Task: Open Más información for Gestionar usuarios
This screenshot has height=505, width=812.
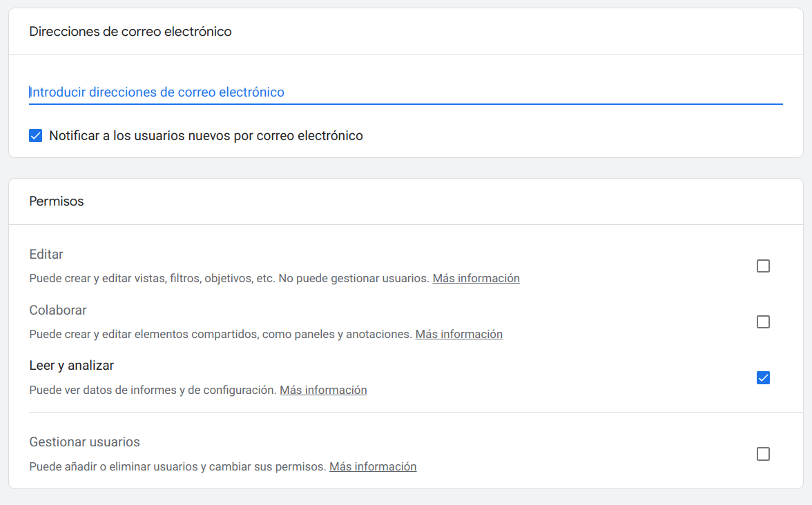Action: pos(373,466)
